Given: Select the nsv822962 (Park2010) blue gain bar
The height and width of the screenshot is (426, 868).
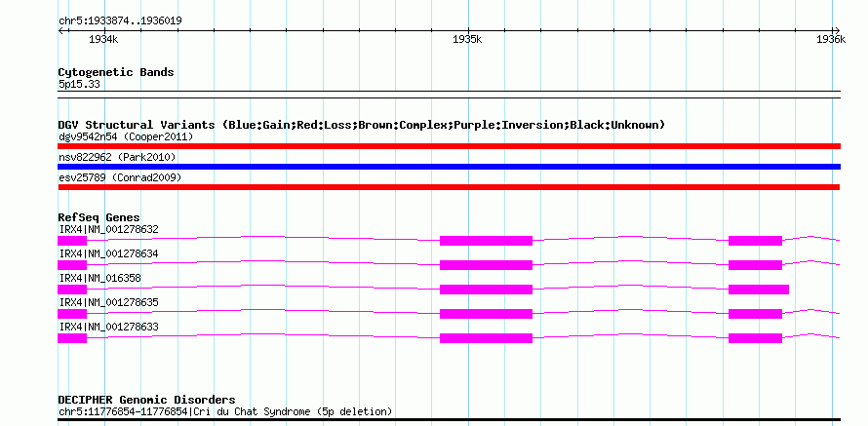Looking at the screenshot, I should click(x=449, y=167).
